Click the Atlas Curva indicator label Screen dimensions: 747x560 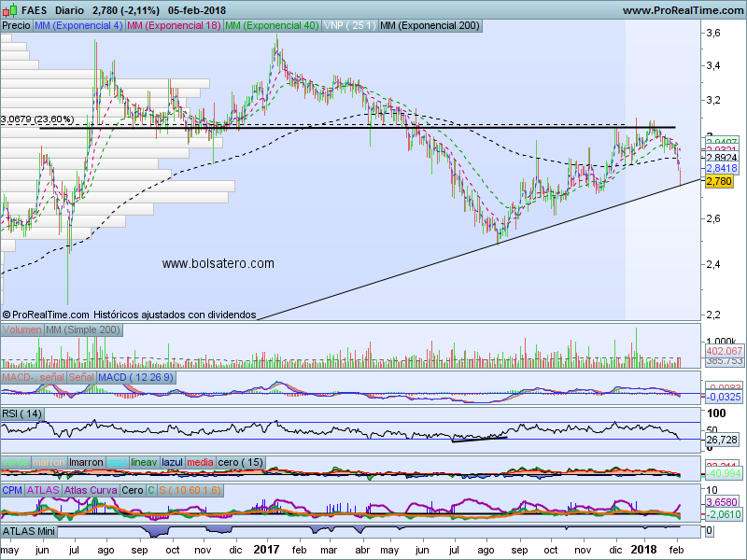92,489
